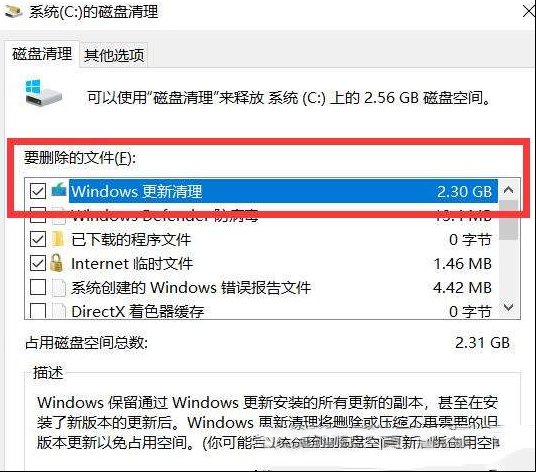Enable the Windows 错误报告文件 checkbox
This screenshot has height=472, width=536.
coord(38,287)
